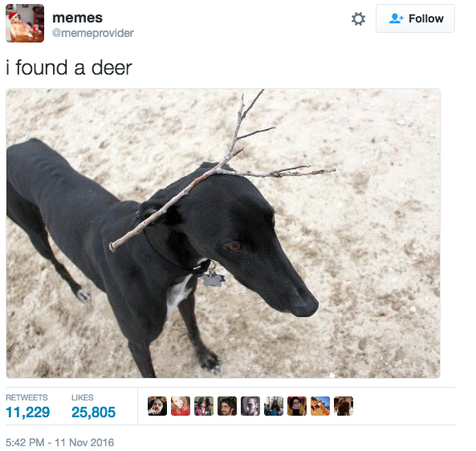Open the eighth liker orange avatar

[x=320, y=406]
